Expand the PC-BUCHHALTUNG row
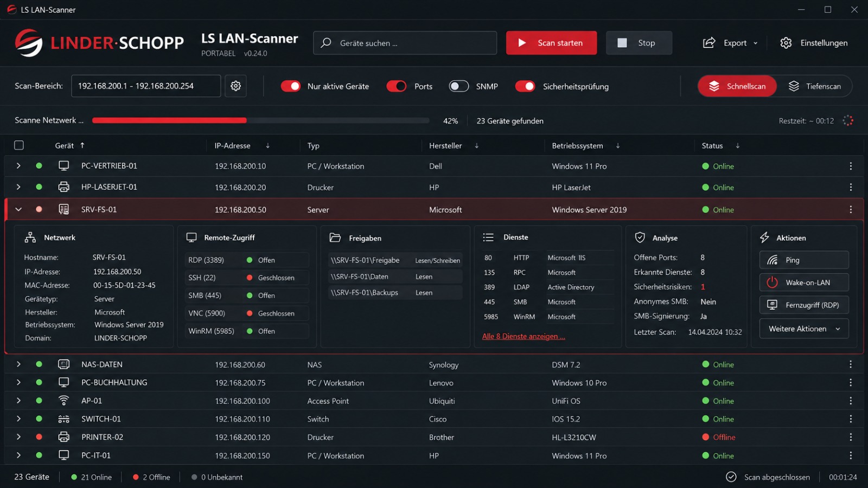Viewport: 868px width, 488px height. 18,383
